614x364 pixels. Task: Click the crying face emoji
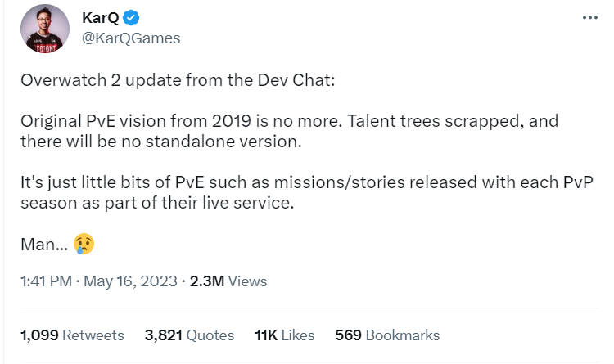(x=84, y=242)
